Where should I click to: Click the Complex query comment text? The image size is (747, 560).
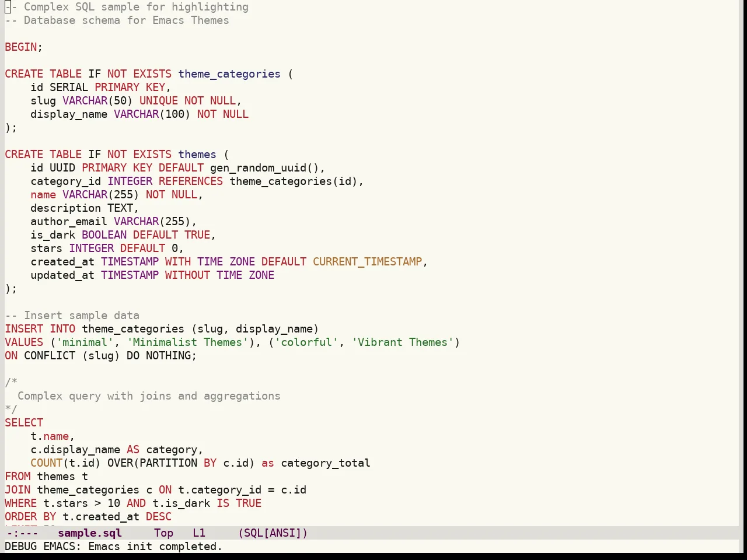pos(149,396)
